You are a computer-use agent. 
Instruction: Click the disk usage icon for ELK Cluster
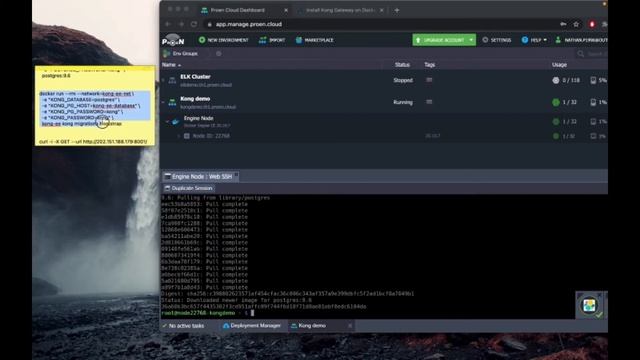pyautogui.click(x=593, y=80)
